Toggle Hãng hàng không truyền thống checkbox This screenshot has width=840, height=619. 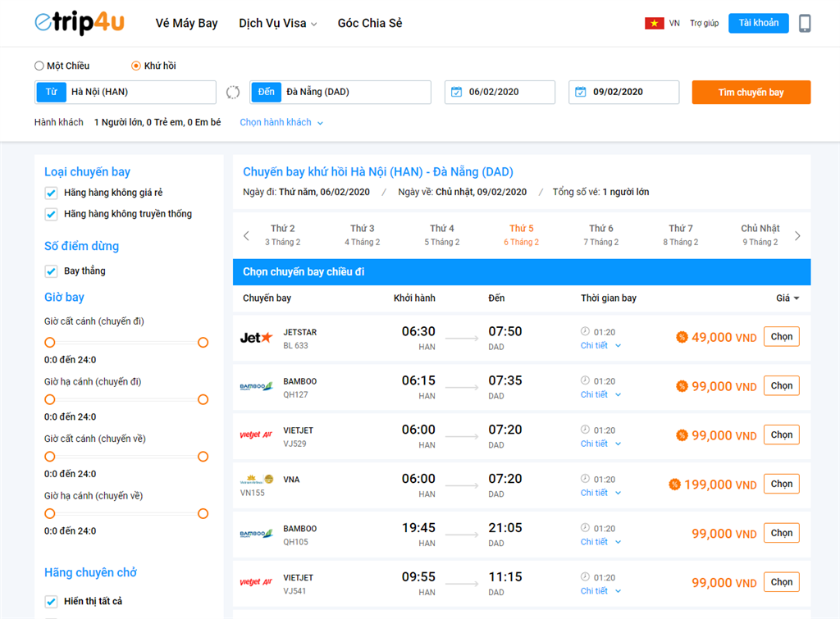(x=51, y=214)
